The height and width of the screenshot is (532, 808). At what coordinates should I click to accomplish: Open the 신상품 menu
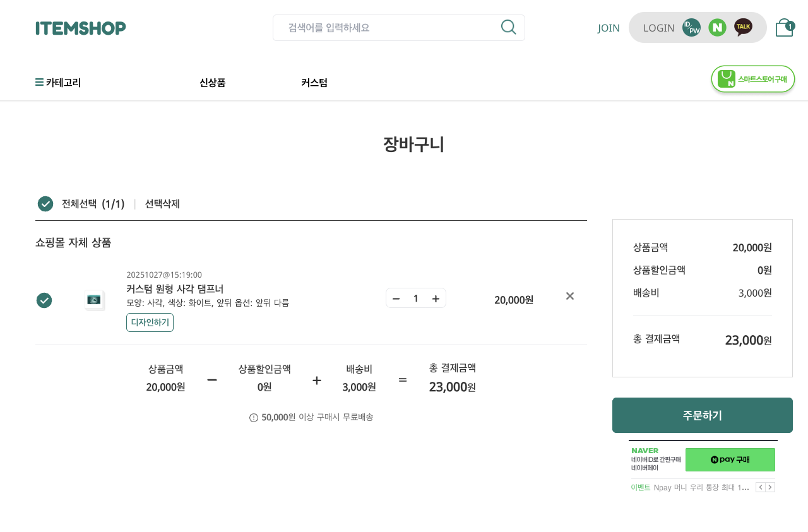coord(212,82)
